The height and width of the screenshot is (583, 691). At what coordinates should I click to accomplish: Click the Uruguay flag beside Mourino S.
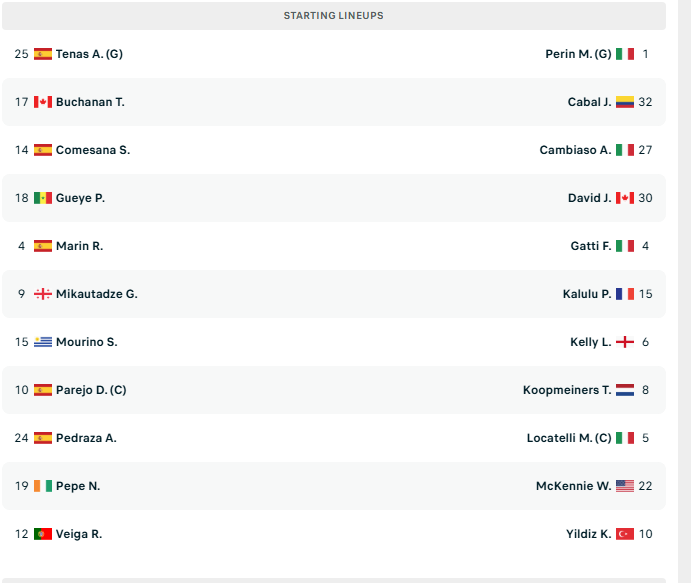pyautogui.click(x=42, y=342)
